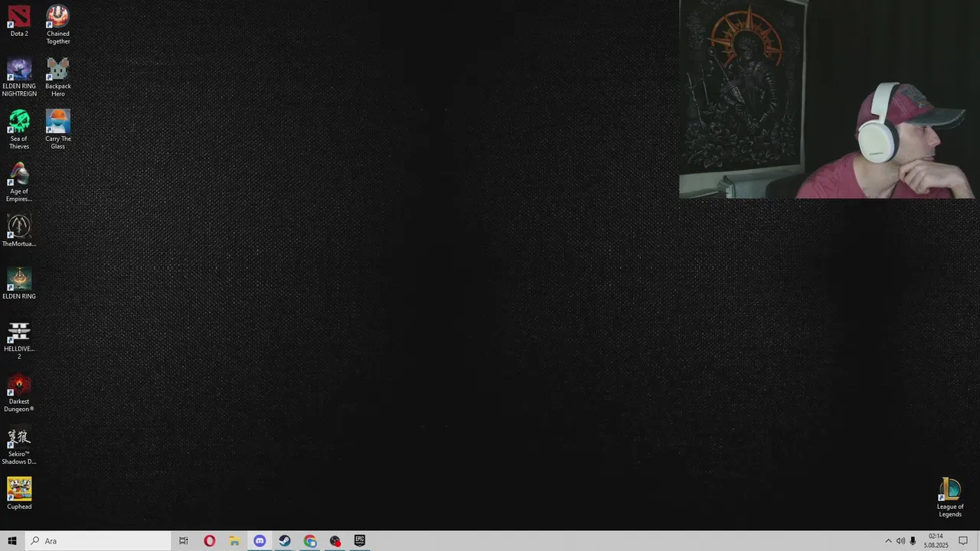Screen dimensions: 980x551
Task: Select the TheMortua... desktop icon
Action: click(19, 230)
